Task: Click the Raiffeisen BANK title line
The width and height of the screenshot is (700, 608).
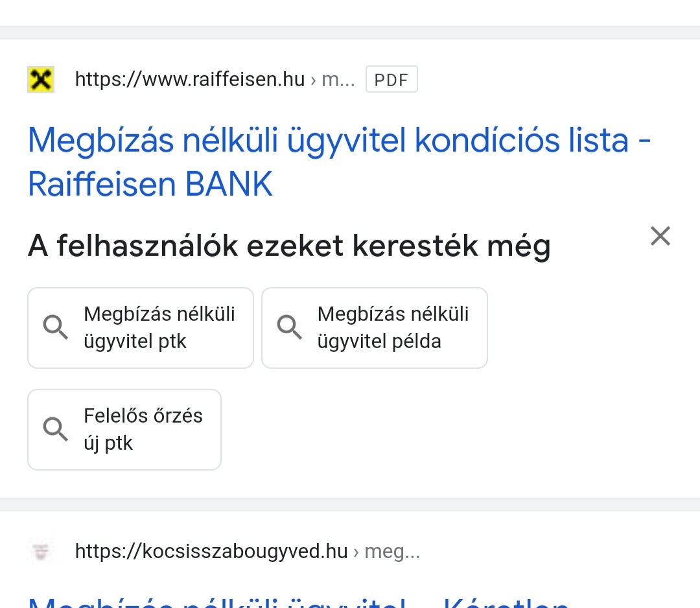Action: point(150,184)
